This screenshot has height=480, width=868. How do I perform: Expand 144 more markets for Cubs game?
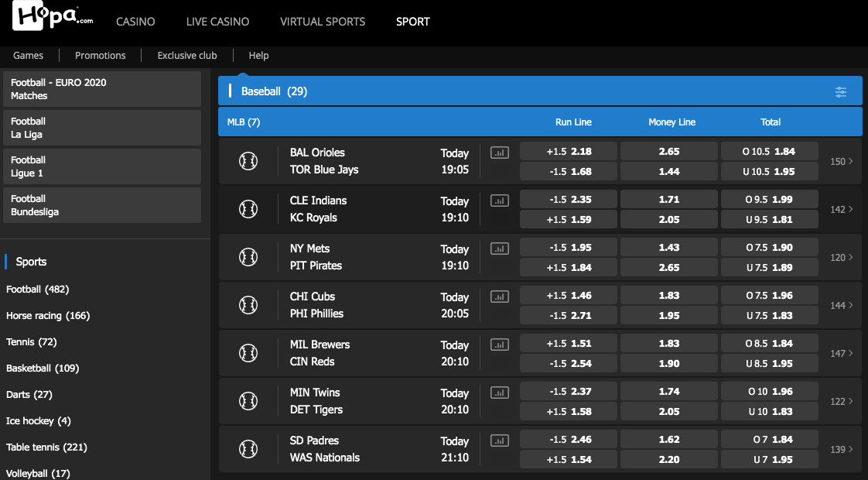coord(842,305)
